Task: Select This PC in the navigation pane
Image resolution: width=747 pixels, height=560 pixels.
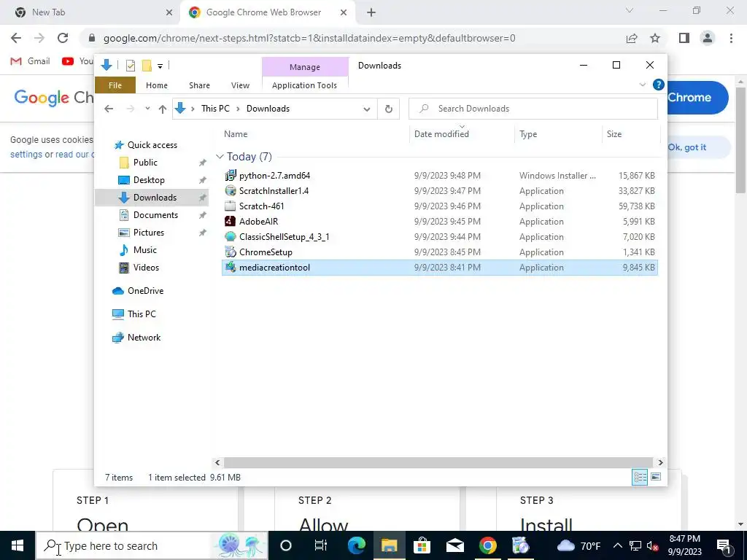Action: pyautogui.click(x=142, y=314)
